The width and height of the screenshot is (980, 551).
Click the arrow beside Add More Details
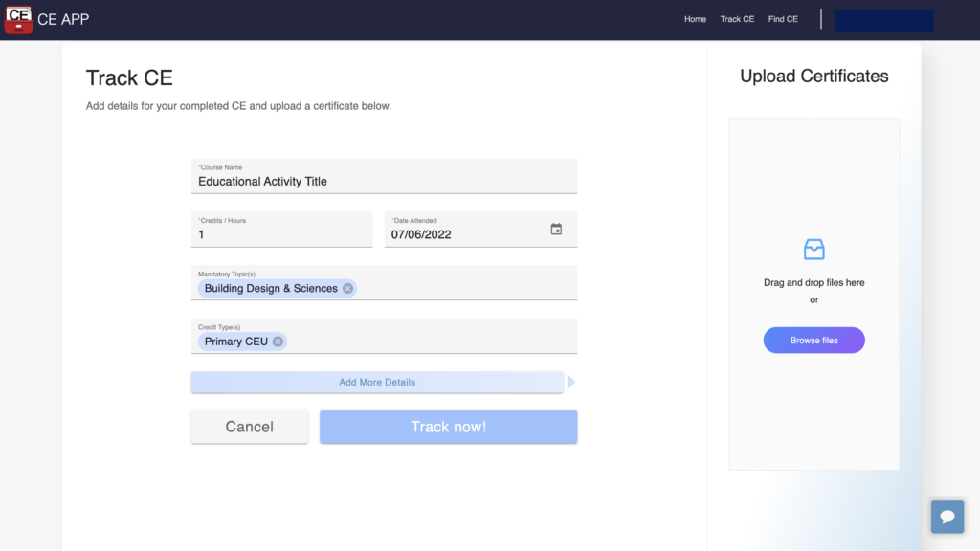click(x=570, y=383)
